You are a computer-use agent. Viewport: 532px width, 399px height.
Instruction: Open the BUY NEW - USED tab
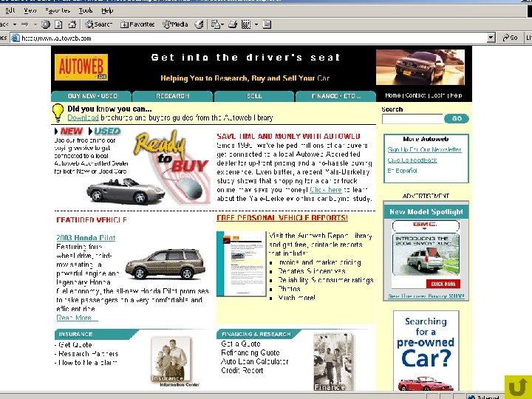(x=92, y=96)
